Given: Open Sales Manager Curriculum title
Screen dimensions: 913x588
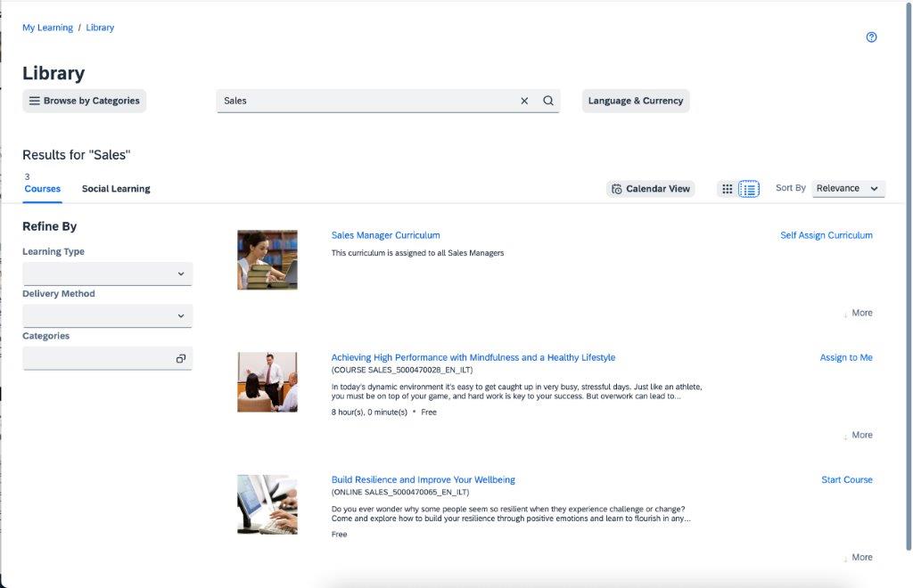Looking at the screenshot, I should pos(385,235).
